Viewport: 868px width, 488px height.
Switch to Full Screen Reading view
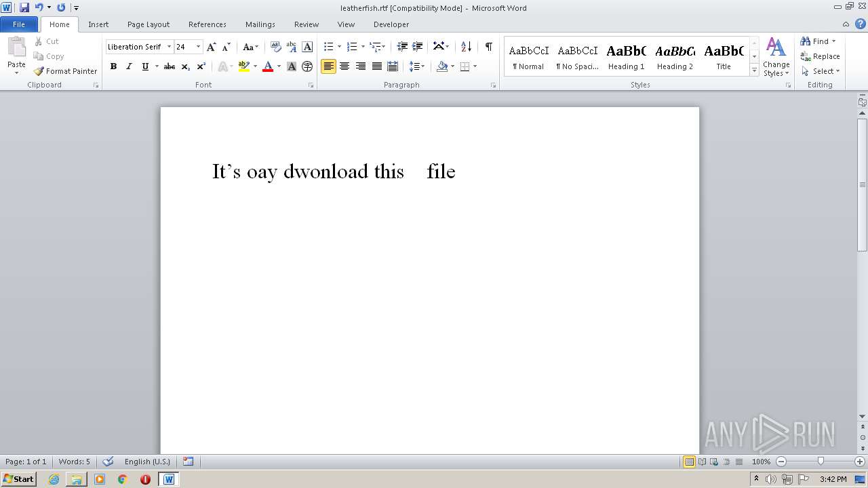pyautogui.click(x=701, y=462)
